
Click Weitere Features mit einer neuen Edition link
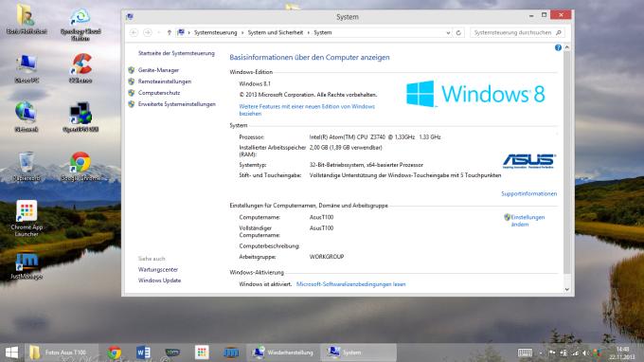point(307,110)
